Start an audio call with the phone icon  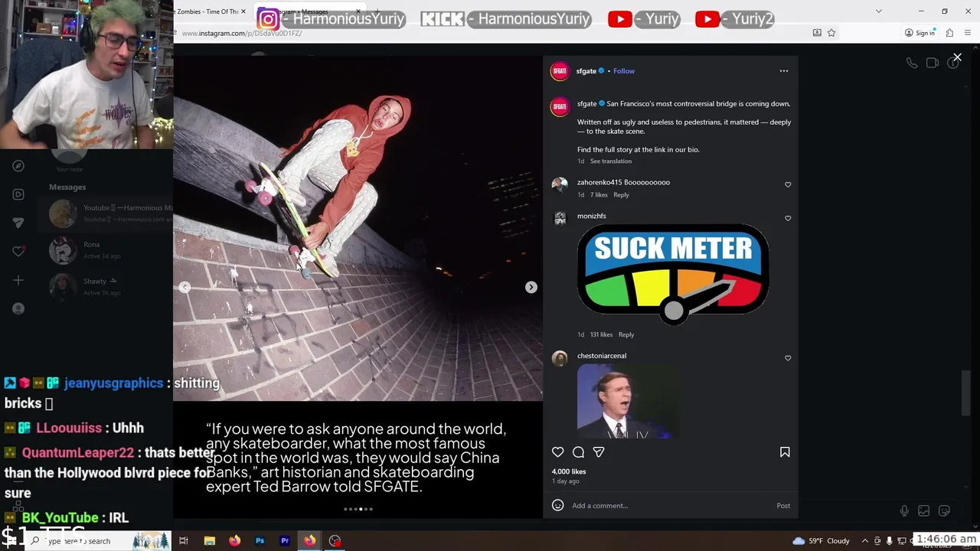coord(912,63)
